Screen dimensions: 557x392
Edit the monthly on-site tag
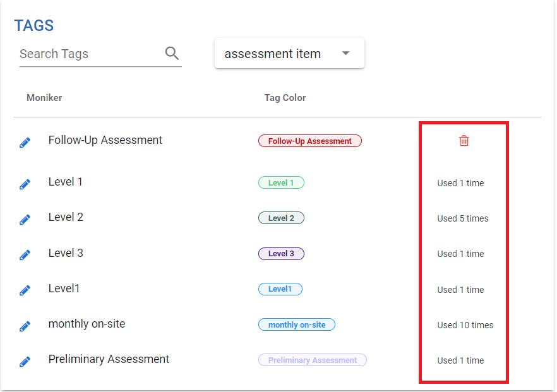click(x=25, y=326)
